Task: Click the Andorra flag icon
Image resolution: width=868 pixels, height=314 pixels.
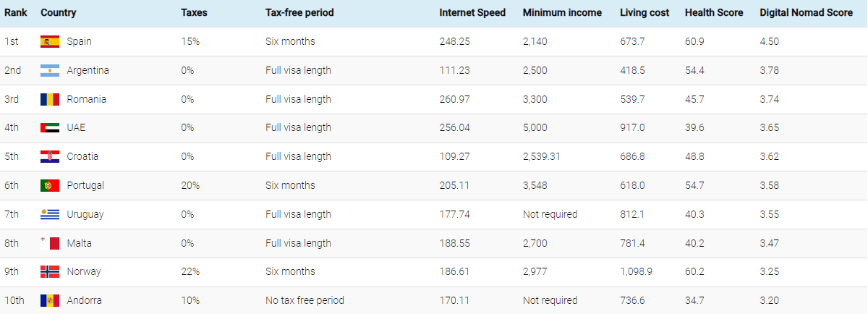Action: (49, 300)
